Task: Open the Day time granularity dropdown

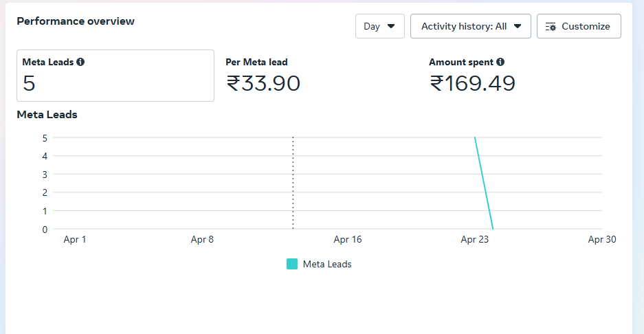Action: coord(379,26)
